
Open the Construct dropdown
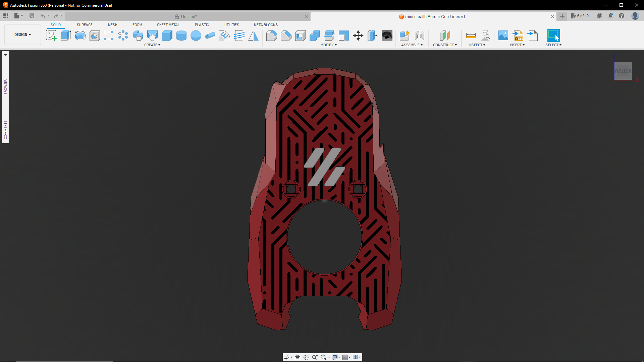[x=445, y=45]
